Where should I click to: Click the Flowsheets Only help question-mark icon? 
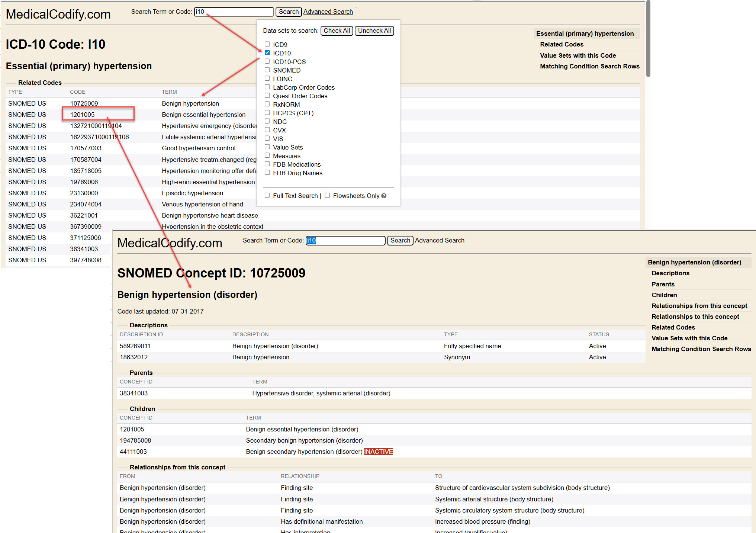tap(384, 196)
